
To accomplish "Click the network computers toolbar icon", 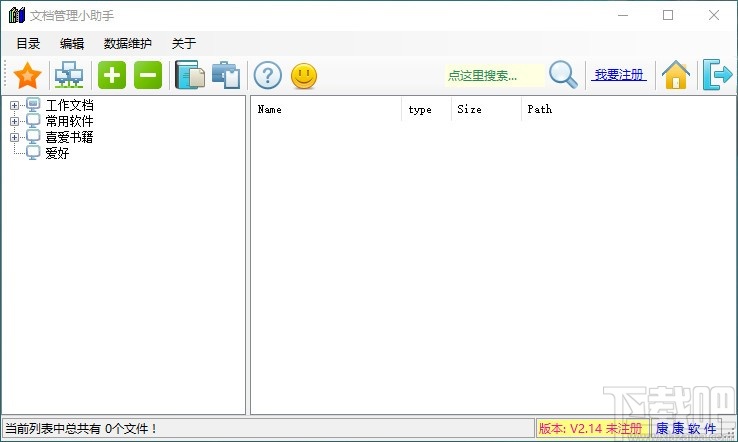I will [x=69, y=75].
